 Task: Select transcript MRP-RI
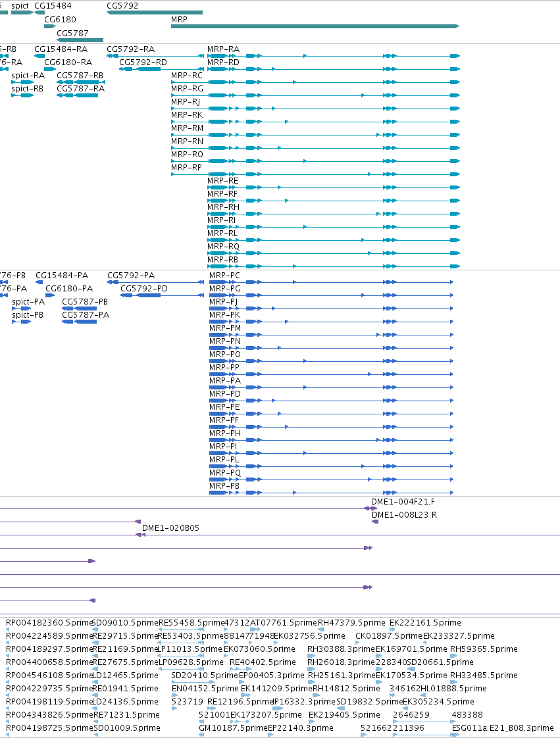coord(221,221)
